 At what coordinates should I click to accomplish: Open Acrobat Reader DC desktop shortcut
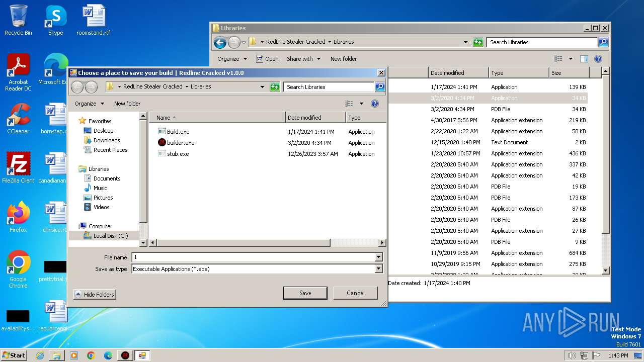click(x=18, y=72)
